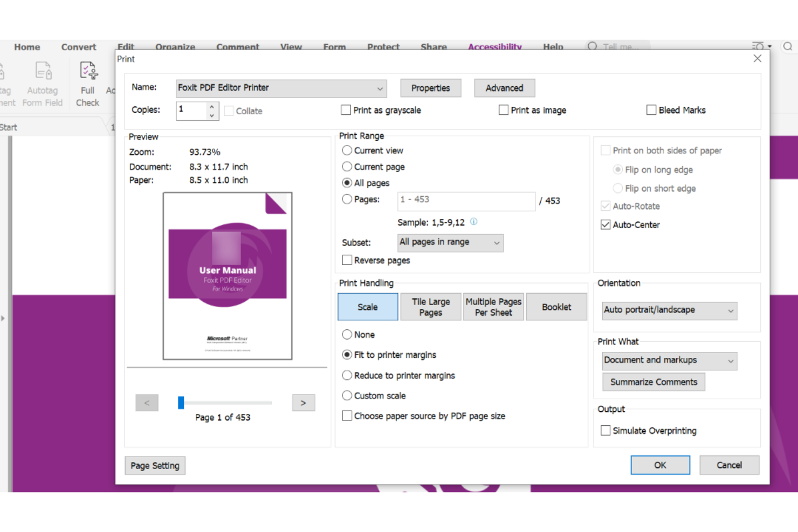Open the Subset dropdown
798x532 pixels.
pos(450,243)
